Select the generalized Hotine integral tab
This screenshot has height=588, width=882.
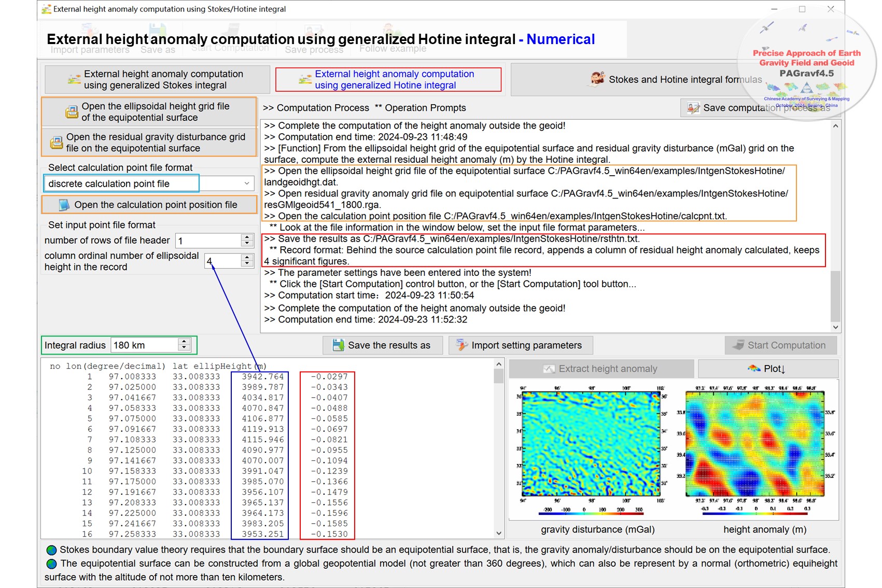tap(388, 80)
